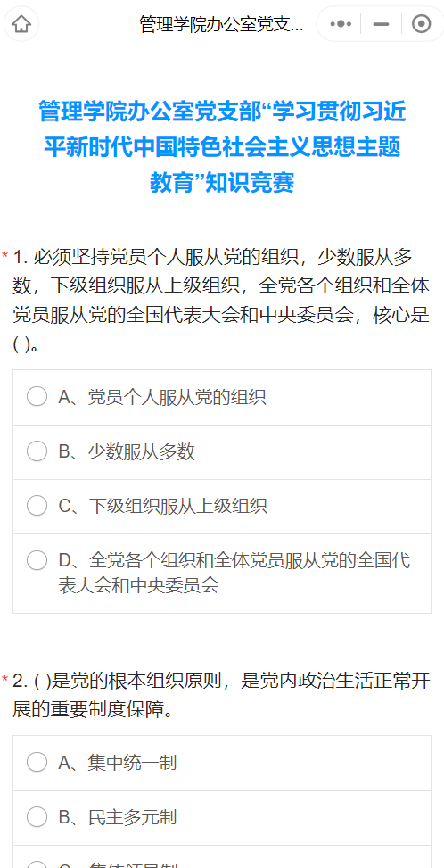The height and width of the screenshot is (868, 444).
Task: Open the three-dot more menu
Action: pyautogui.click(x=340, y=24)
